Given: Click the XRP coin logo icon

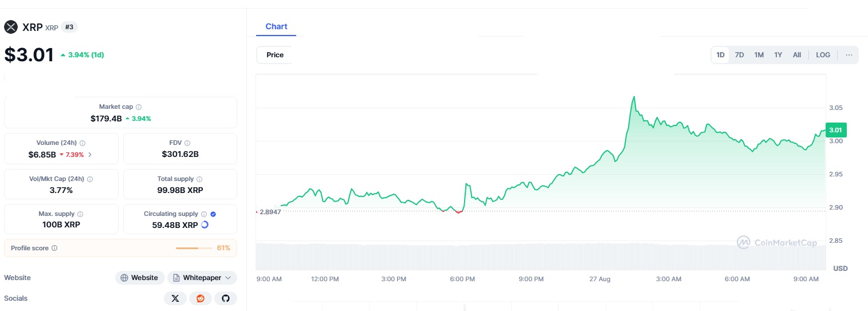Looking at the screenshot, I should tap(11, 27).
